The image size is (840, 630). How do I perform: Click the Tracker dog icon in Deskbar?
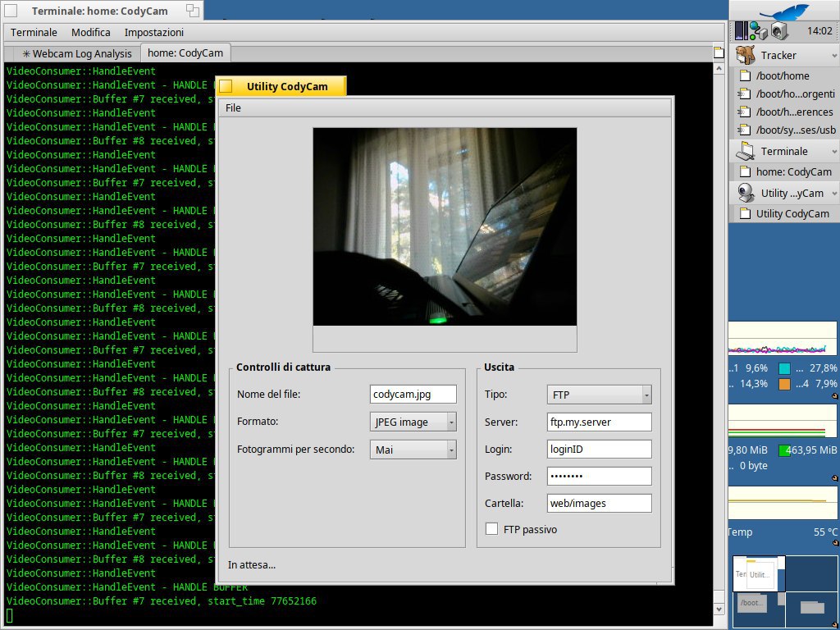[746, 55]
